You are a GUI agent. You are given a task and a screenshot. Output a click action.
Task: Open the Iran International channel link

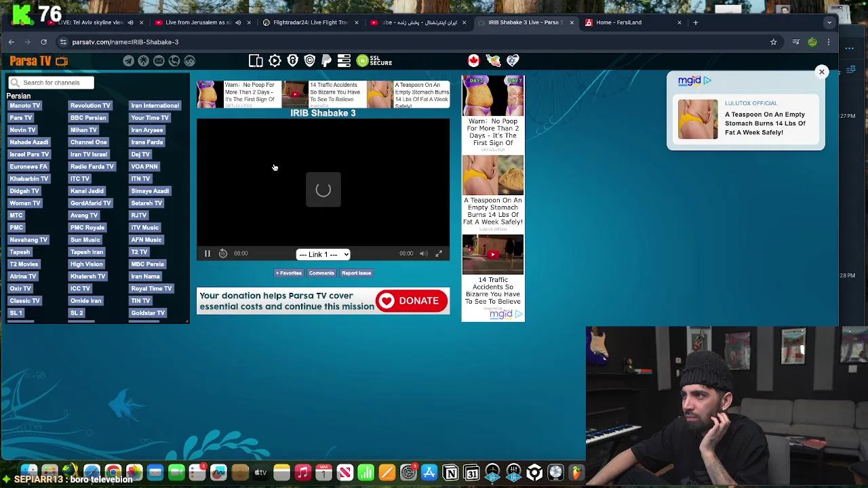coord(155,106)
